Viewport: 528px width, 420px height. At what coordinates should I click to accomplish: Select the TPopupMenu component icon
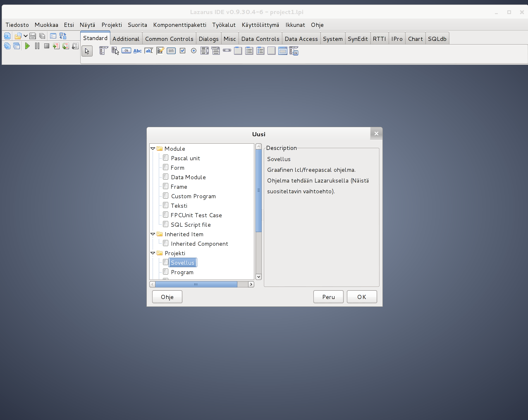[x=115, y=51]
